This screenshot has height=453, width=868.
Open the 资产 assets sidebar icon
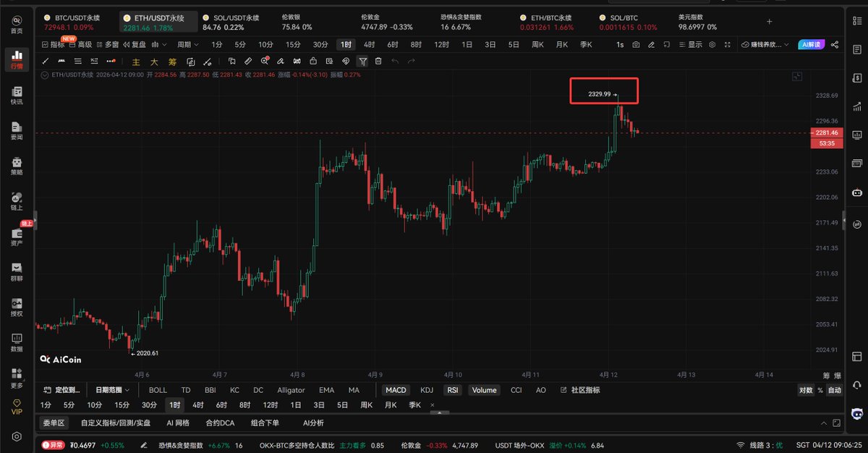point(16,237)
